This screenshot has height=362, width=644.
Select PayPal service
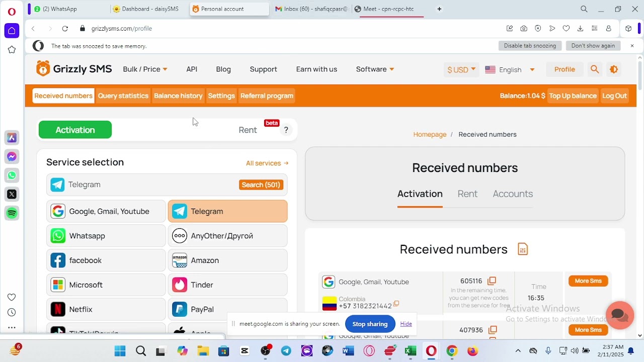(227, 310)
